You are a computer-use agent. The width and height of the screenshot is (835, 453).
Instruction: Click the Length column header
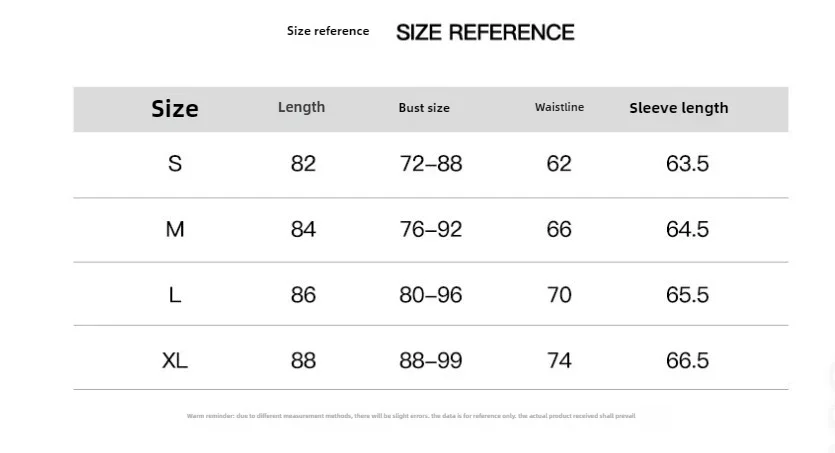[301, 107]
